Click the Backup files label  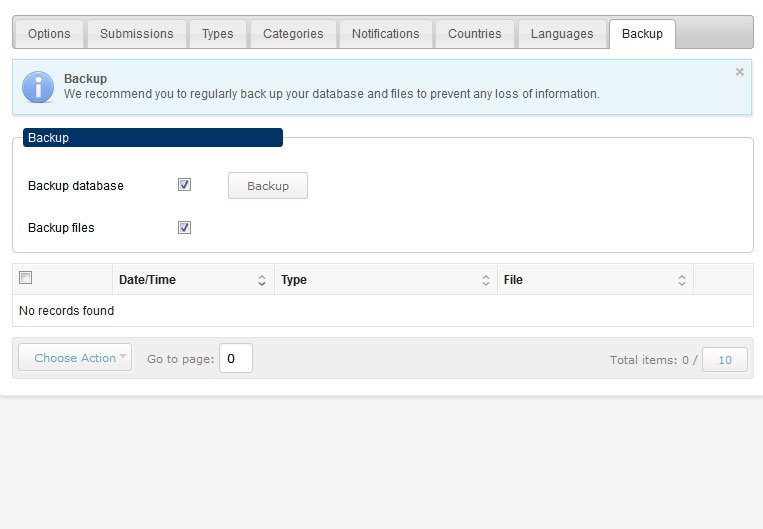[61, 227]
